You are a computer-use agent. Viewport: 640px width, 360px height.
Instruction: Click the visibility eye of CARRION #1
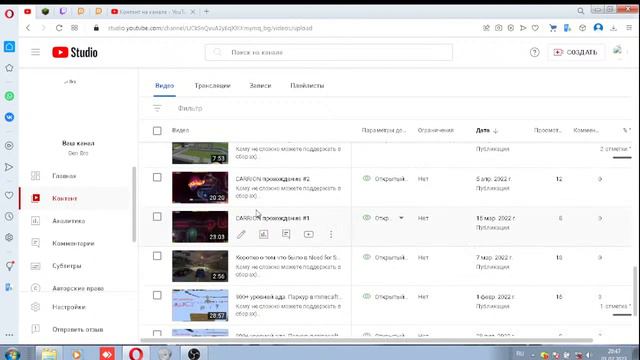(x=367, y=218)
